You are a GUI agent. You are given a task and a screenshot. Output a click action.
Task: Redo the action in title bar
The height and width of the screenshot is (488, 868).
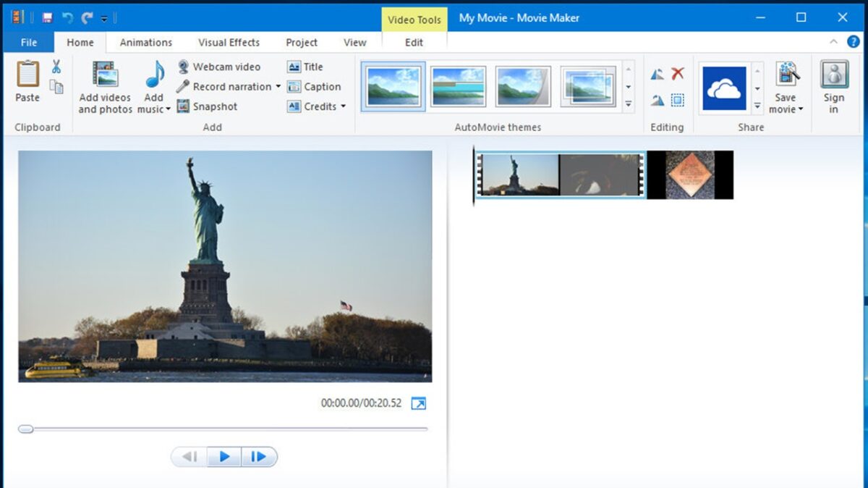(88, 17)
